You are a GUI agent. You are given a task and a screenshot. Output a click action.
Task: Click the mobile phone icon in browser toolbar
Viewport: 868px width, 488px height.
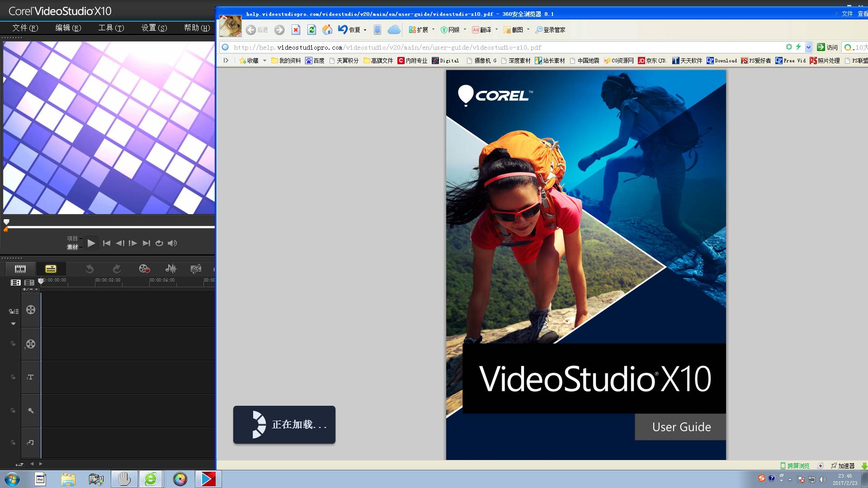click(377, 30)
